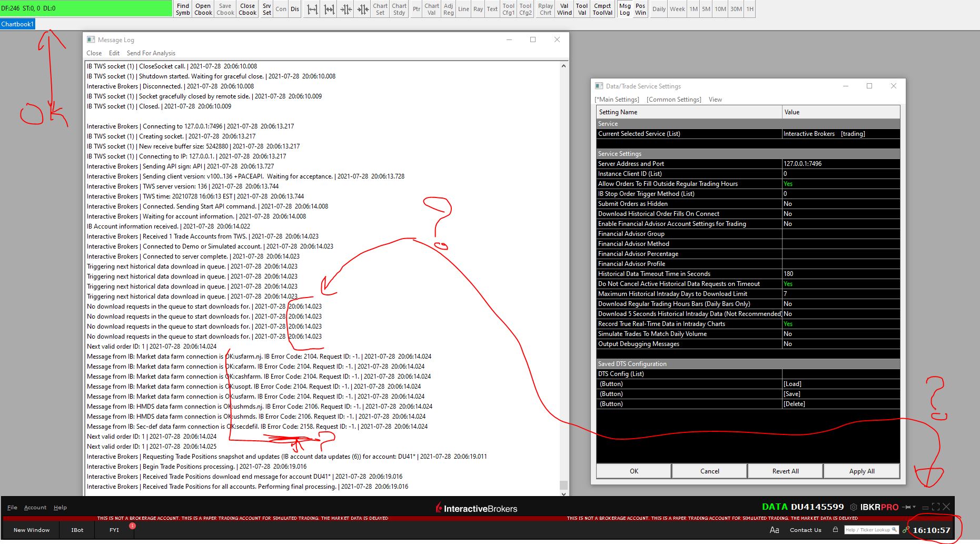This screenshot has height=544, width=980.
Task: Toggle the Msg Log toolbar button
Action: tap(625, 9)
